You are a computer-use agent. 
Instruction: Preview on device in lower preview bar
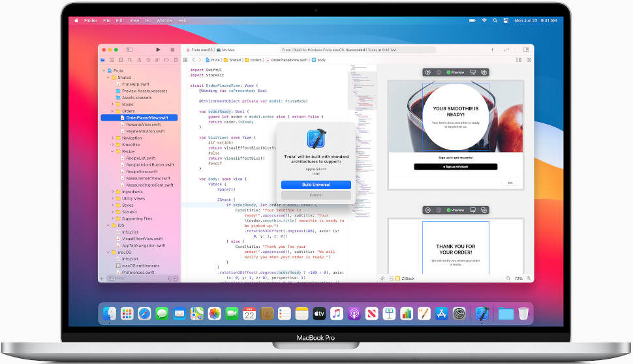[472, 210]
